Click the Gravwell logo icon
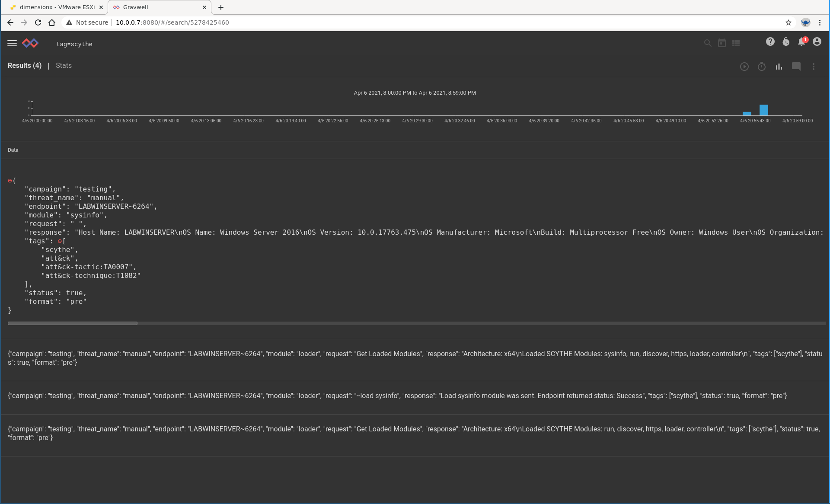 click(30, 43)
